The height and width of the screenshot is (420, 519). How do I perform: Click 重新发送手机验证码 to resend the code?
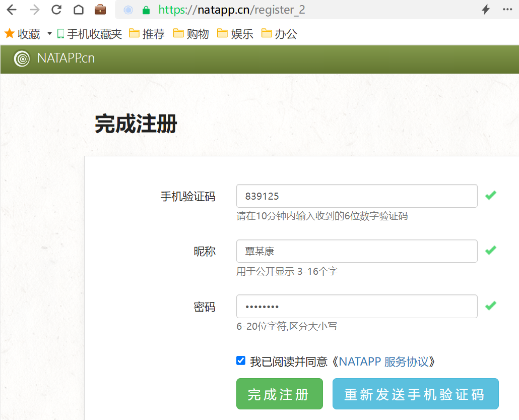[x=415, y=394]
